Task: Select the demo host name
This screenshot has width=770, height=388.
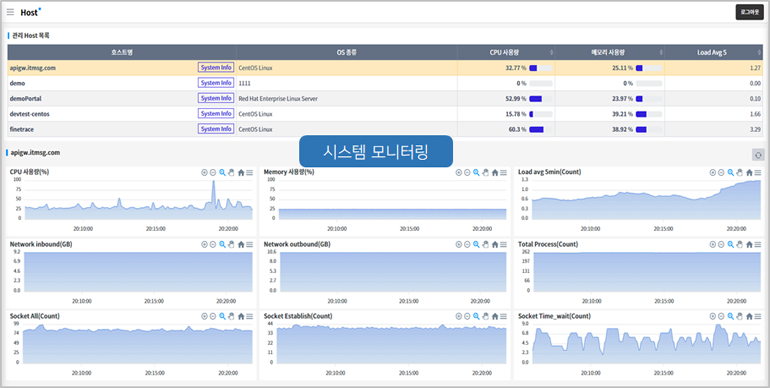Action: [17, 83]
